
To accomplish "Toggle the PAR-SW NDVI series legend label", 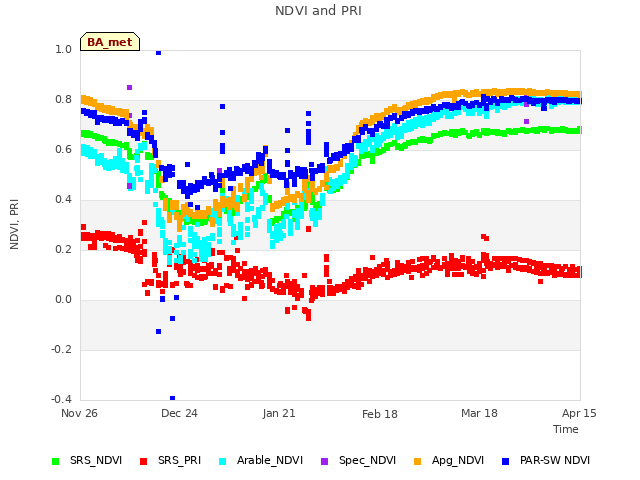I will [x=555, y=460].
